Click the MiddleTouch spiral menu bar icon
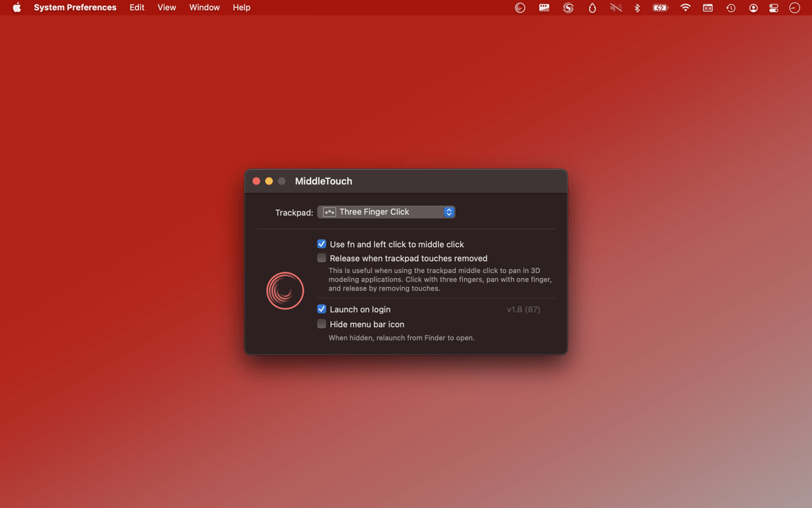The image size is (812, 508). coord(520,8)
